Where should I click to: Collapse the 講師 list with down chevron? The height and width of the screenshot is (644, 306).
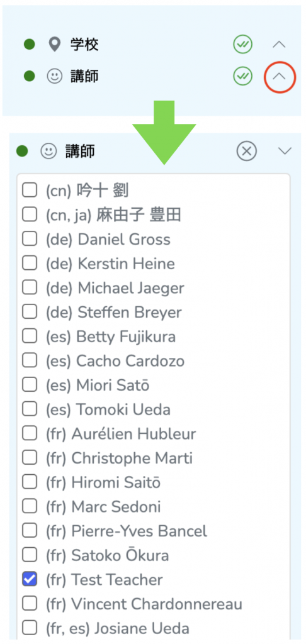coord(285,151)
